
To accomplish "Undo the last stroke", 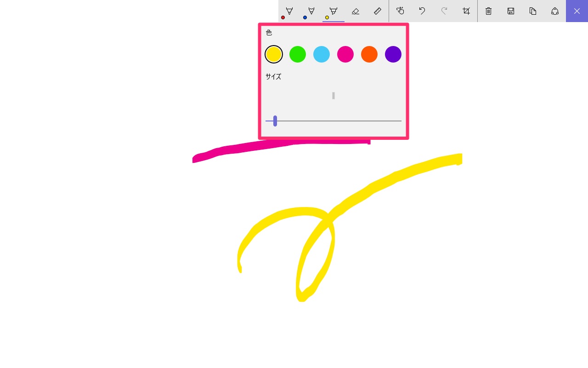I will (x=422, y=11).
